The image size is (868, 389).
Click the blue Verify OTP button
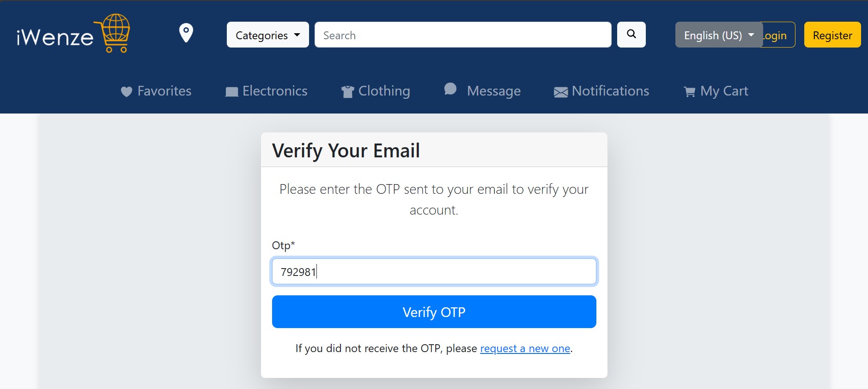click(434, 312)
